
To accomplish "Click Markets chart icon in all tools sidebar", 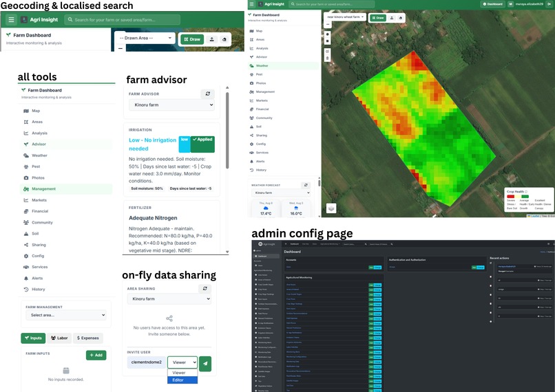I will [26, 200].
